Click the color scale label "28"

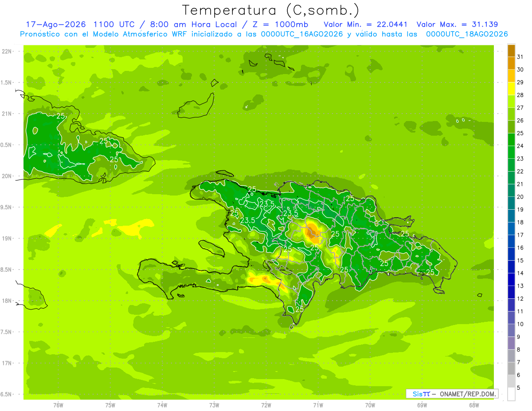coord(520,95)
